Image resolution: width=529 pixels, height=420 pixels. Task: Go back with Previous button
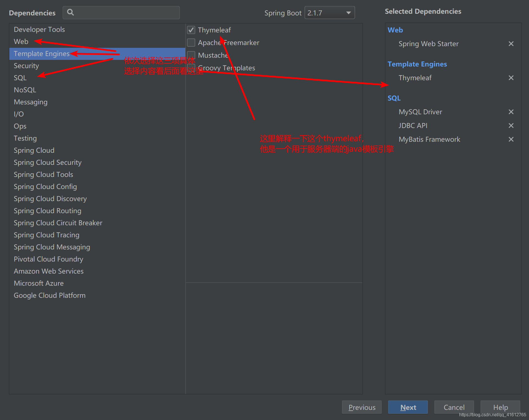362,407
